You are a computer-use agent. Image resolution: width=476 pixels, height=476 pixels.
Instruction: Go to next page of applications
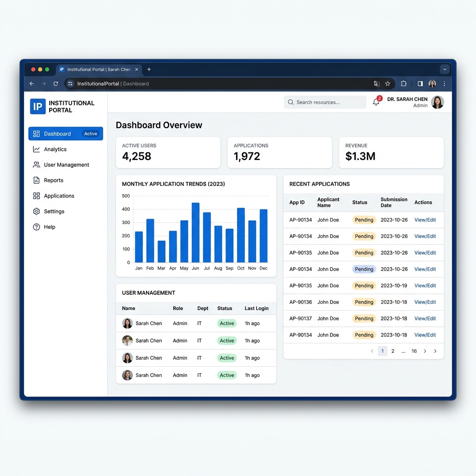[425, 351]
